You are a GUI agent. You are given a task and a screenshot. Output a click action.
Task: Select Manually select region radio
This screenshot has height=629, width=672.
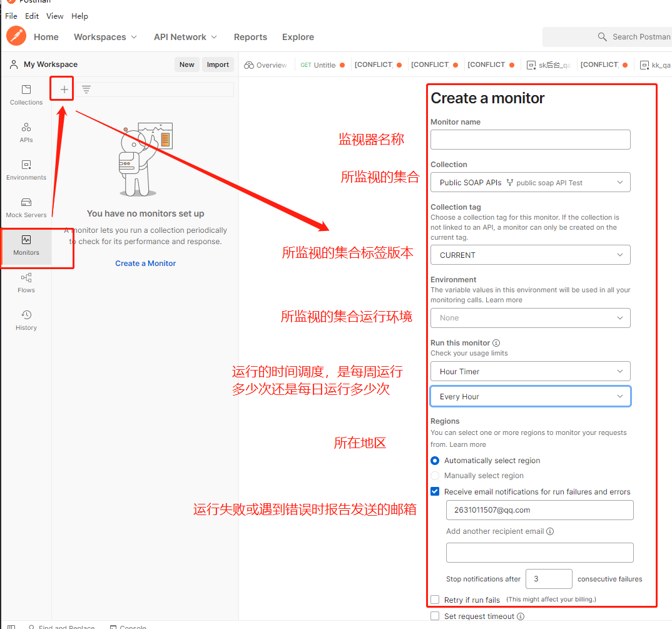[x=435, y=476]
